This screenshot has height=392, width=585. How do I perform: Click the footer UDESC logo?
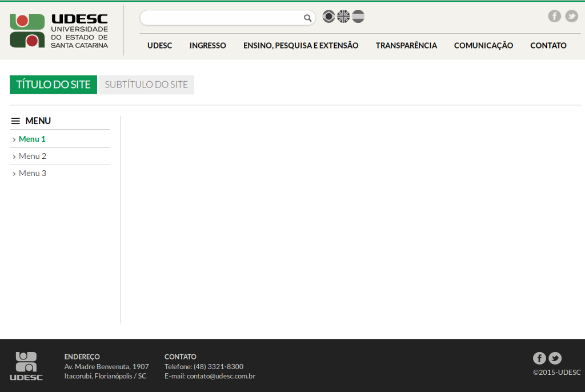26,366
